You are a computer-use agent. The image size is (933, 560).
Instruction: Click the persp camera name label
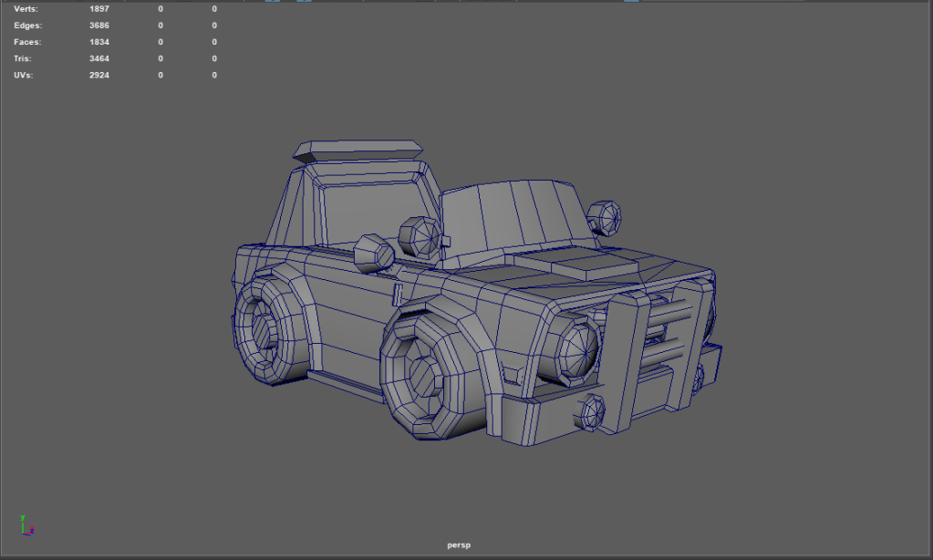459,545
